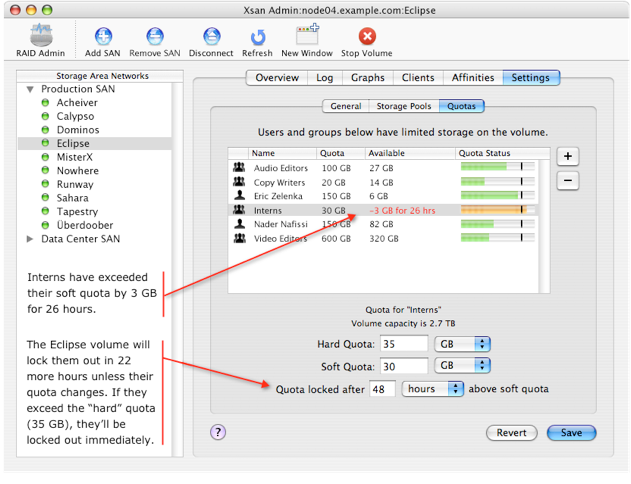Collapse the Production SAN tree
This screenshot has width=631, height=484.
coord(30,90)
